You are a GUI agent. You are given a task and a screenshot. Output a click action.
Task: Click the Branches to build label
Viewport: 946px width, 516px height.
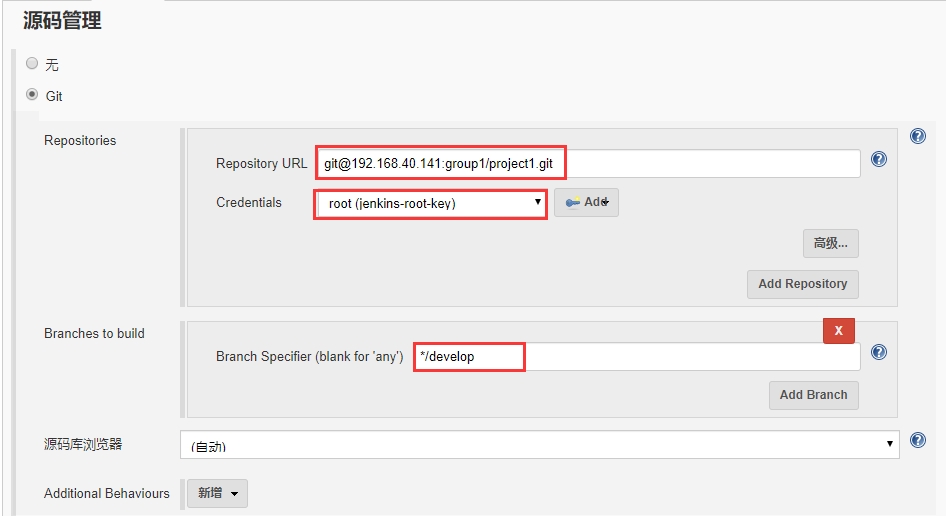click(94, 333)
